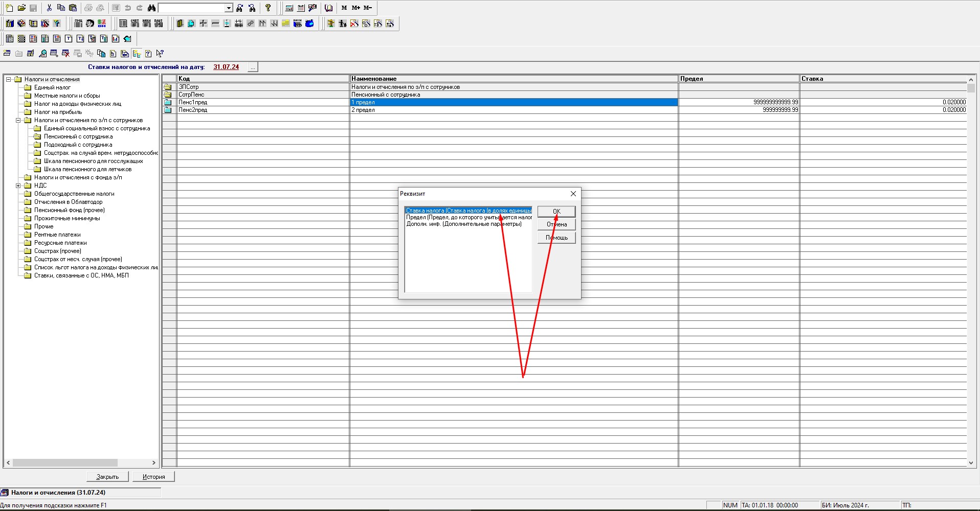
Task: Select Предел entry in Реквизит list
Action: tap(469, 217)
